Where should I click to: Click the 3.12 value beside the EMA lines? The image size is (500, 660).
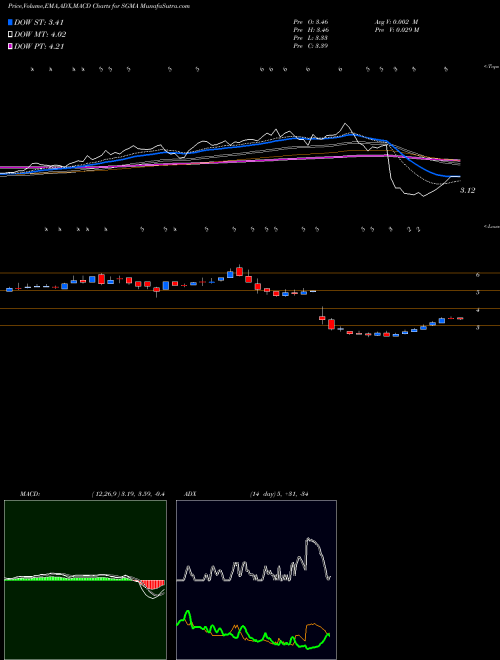pyautogui.click(x=467, y=190)
